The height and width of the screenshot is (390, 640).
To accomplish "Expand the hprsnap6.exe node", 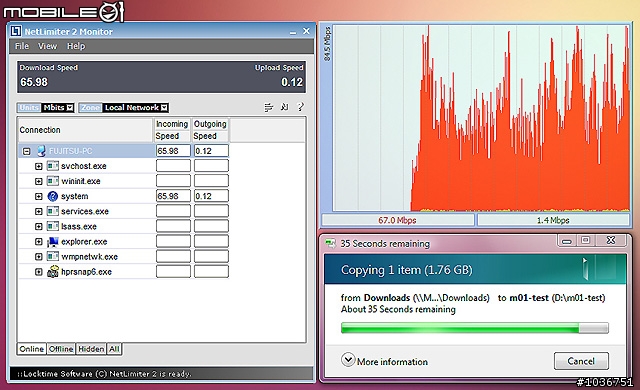I will point(38,272).
